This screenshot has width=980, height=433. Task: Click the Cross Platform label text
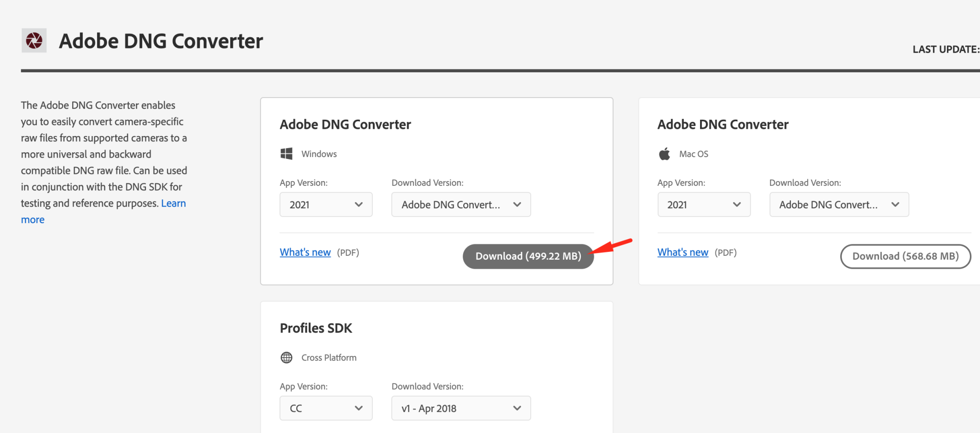click(329, 357)
